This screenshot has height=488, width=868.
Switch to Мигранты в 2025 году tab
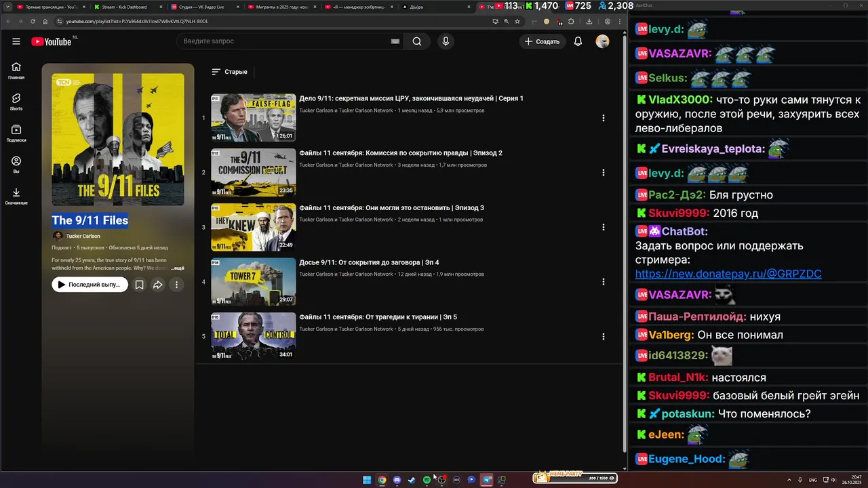(x=281, y=7)
